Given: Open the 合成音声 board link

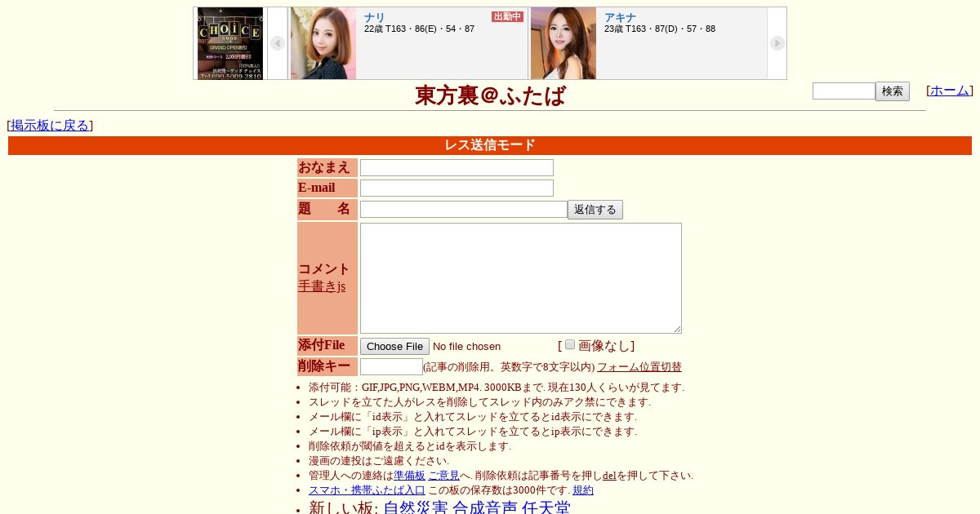Looking at the screenshot, I should (485, 507).
